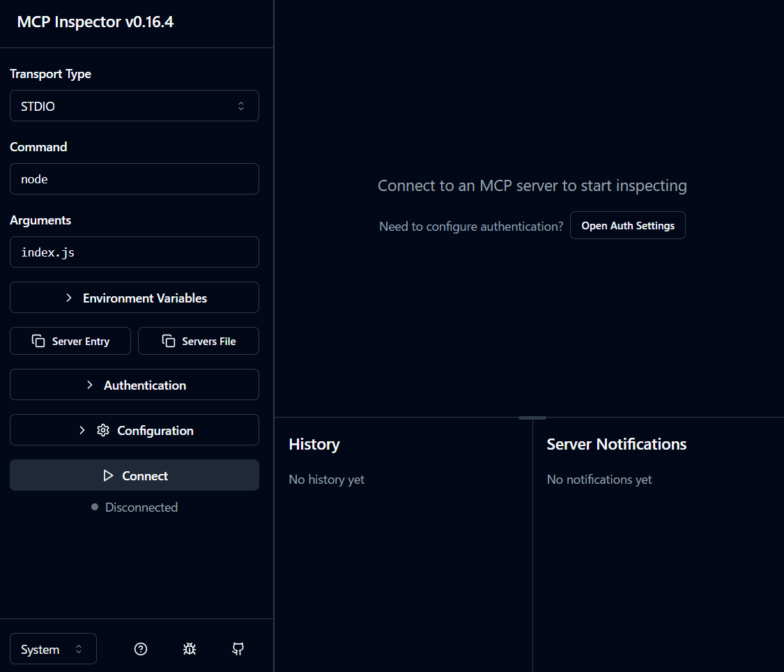This screenshot has height=672, width=784.
Task: Click the No notifications yet message
Action: tap(599, 480)
